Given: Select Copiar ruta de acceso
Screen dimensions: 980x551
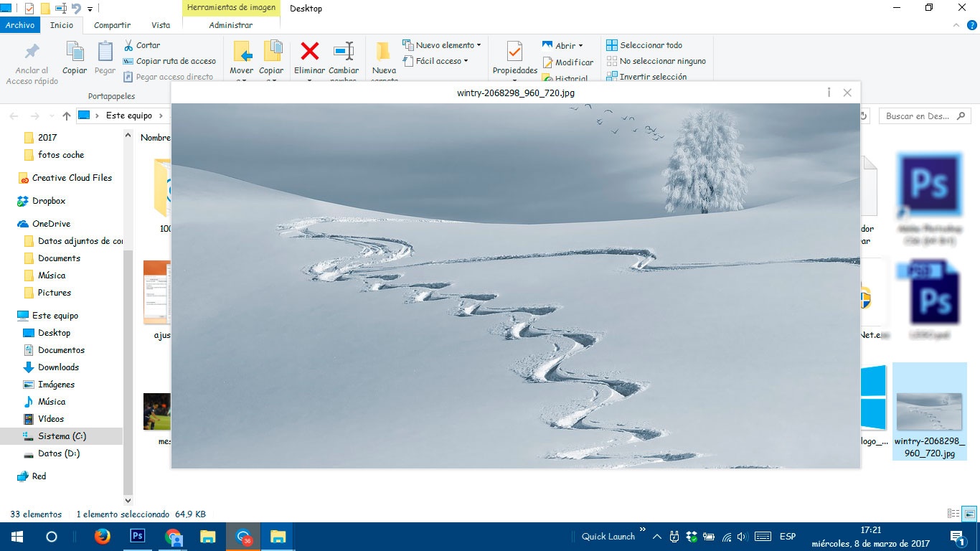Looking at the screenshot, I should 169,61.
